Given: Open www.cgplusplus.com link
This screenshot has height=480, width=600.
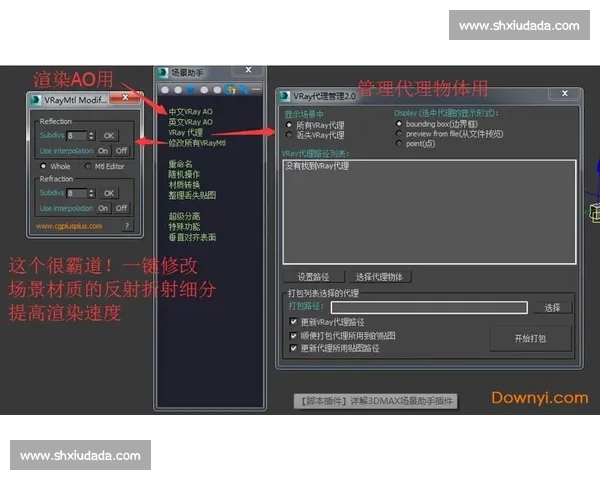Looking at the screenshot, I should click(69, 226).
